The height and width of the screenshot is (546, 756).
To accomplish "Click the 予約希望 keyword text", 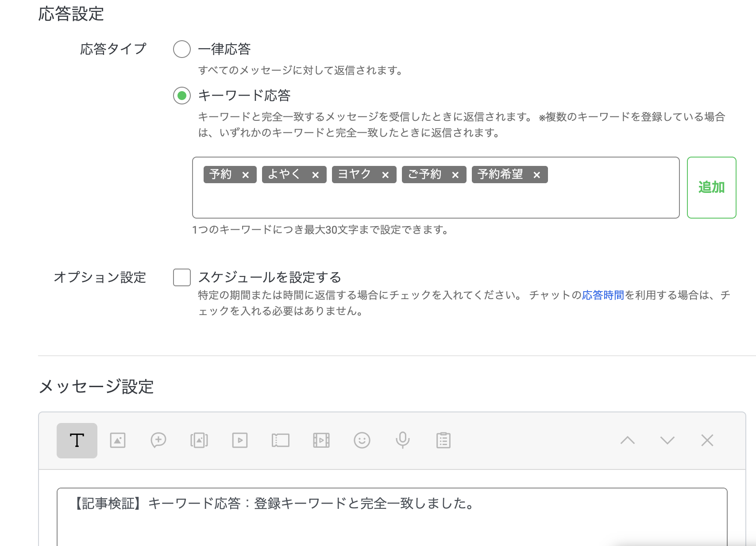I will [x=500, y=174].
